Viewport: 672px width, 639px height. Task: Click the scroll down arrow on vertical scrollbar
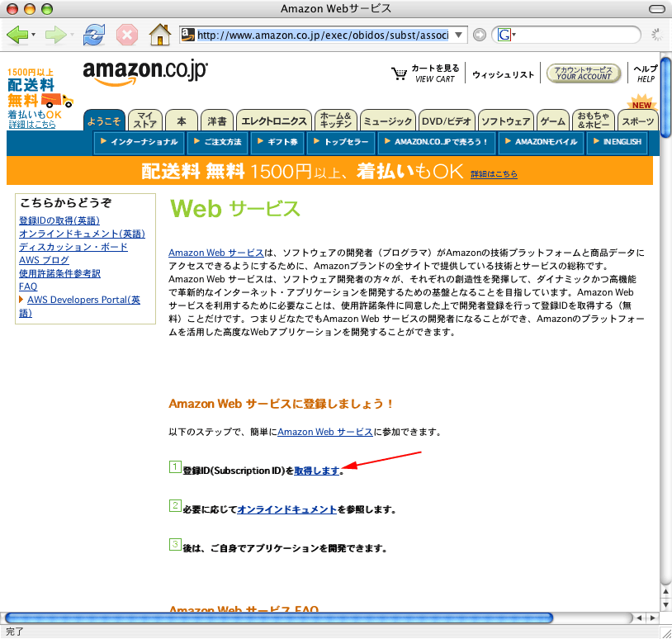[x=665, y=606]
